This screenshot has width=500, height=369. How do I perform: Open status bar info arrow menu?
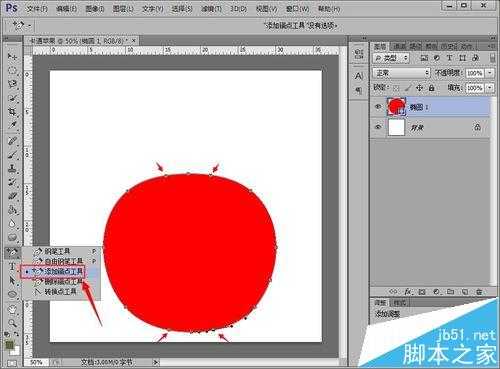point(156,362)
